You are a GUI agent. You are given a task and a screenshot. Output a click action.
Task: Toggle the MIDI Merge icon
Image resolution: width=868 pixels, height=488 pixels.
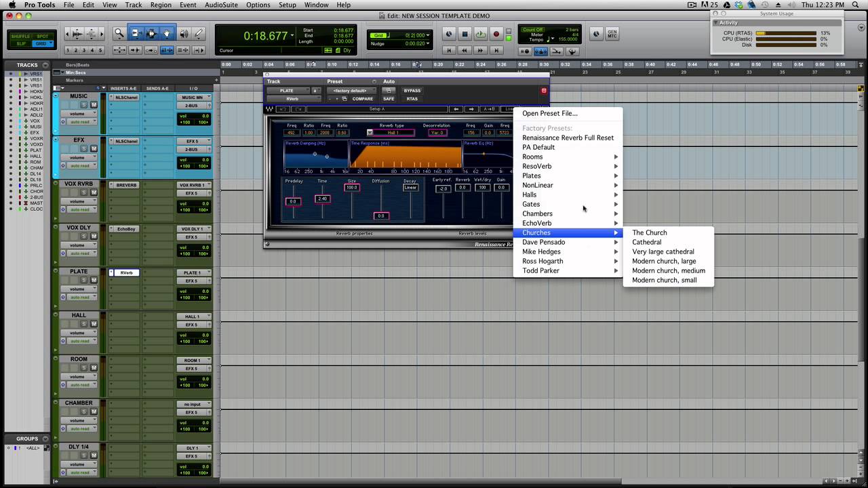(x=556, y=51)
